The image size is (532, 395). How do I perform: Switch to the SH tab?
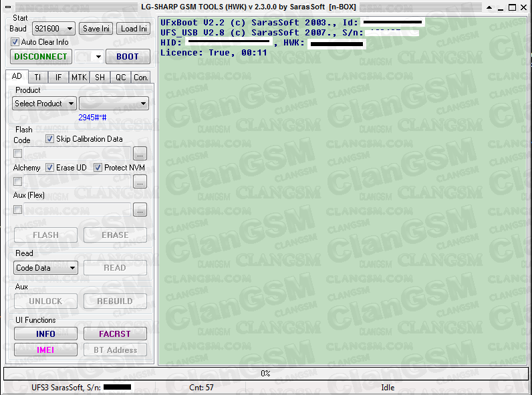click(100, 78)
